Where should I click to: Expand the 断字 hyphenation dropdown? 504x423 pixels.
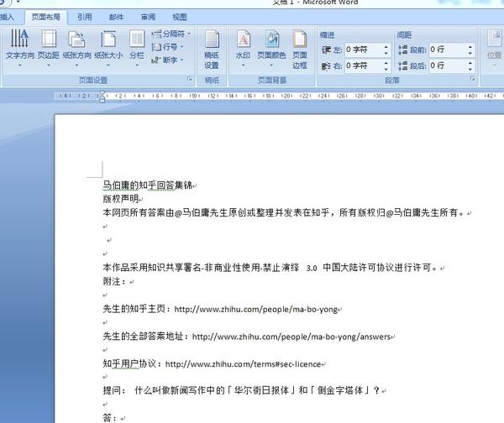(x=167, y=60)
